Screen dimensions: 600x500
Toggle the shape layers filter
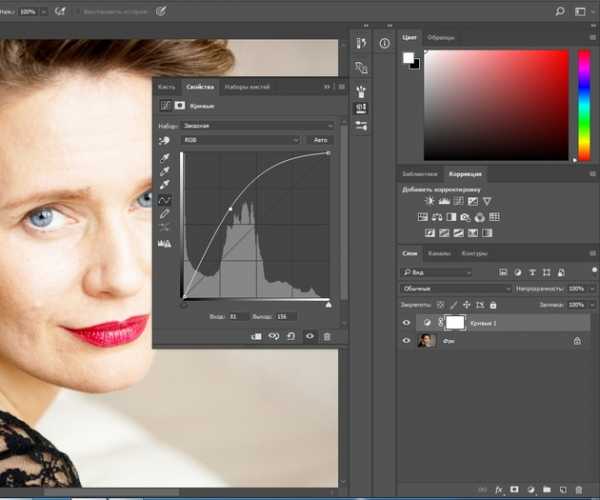coord(546,272)
